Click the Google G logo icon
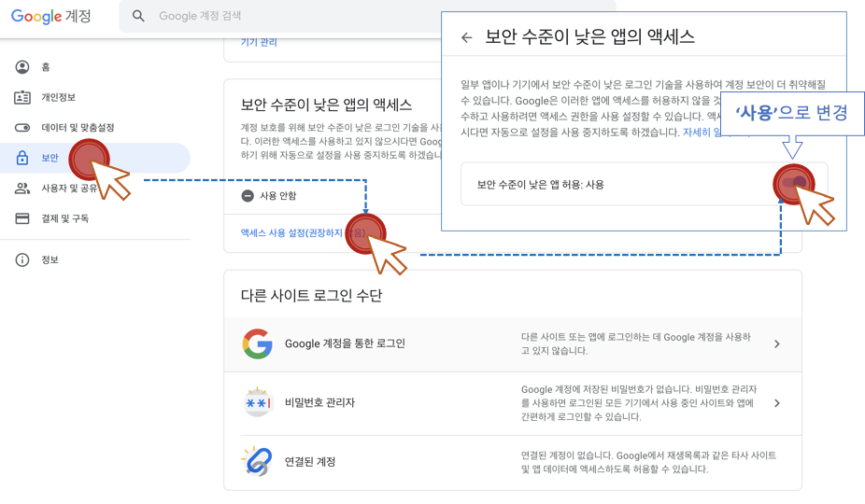This screenshot has height=504, width=865. coord(257,344)
